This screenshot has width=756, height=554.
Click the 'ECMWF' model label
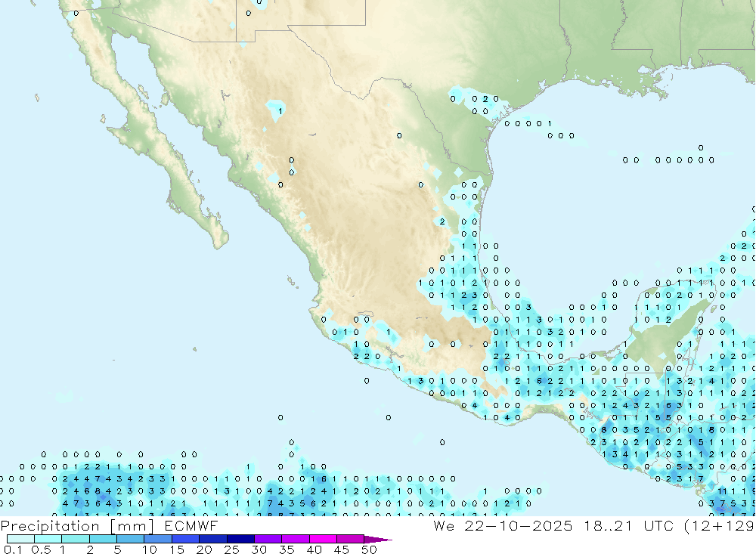191,525
